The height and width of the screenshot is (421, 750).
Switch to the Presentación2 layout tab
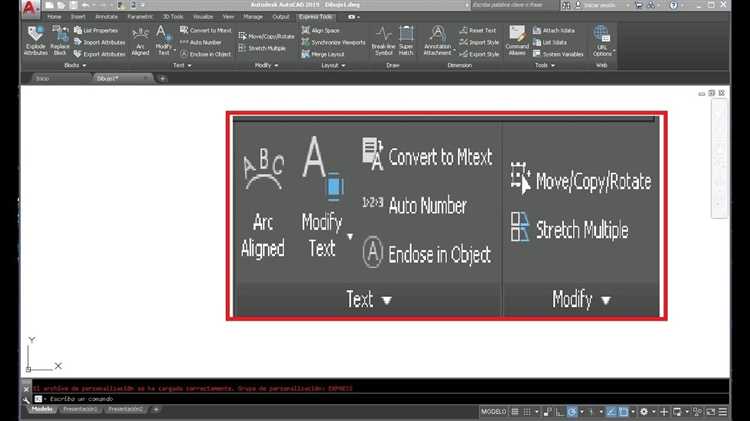click(125, 410)
